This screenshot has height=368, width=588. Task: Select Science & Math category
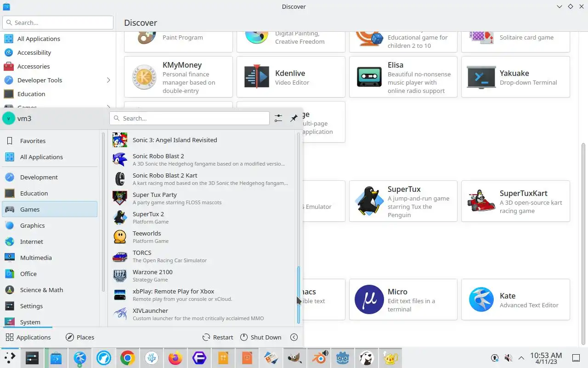pos(50,290)
